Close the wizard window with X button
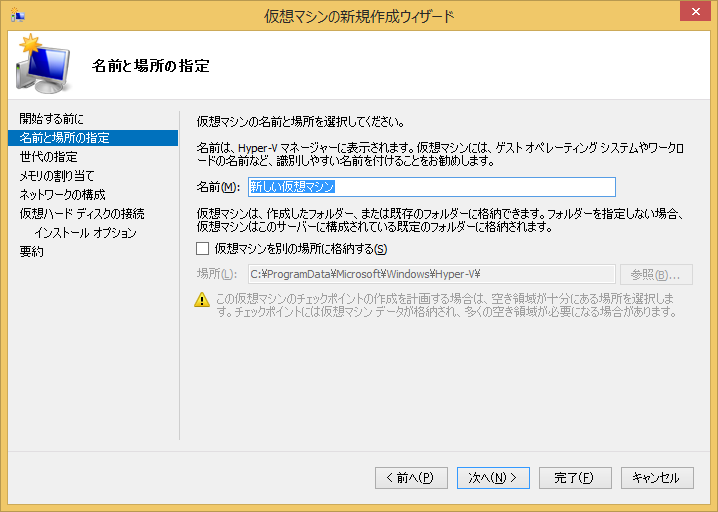 point(693,13)
